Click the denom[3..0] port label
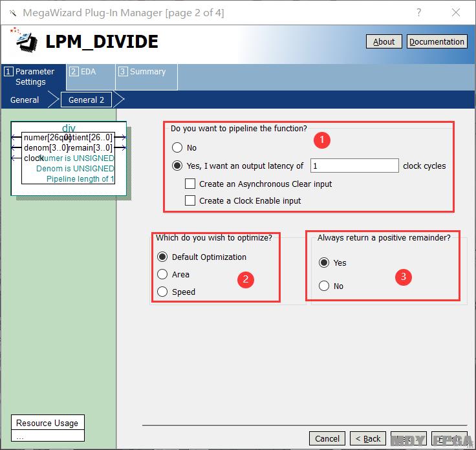 pos(46,148)
